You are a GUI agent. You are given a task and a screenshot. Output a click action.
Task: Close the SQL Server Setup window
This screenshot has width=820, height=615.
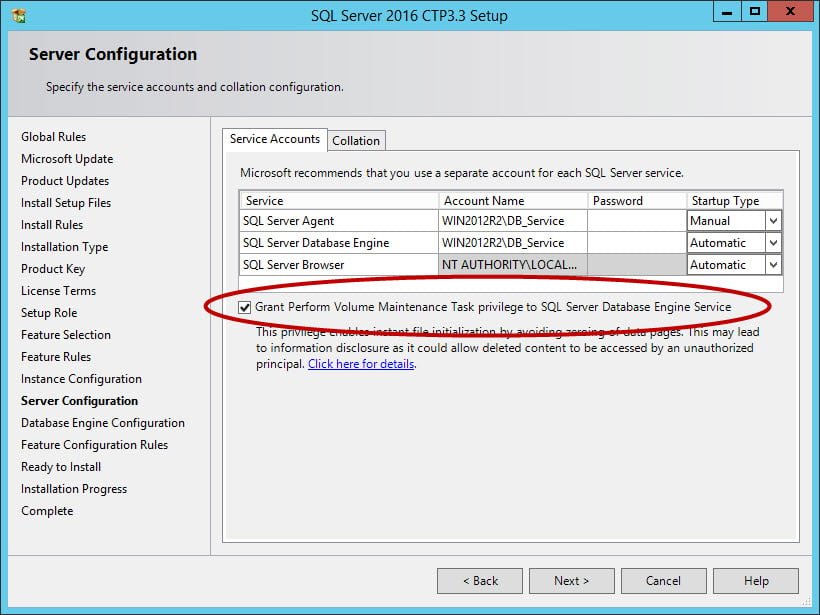(x=790, y=12)
